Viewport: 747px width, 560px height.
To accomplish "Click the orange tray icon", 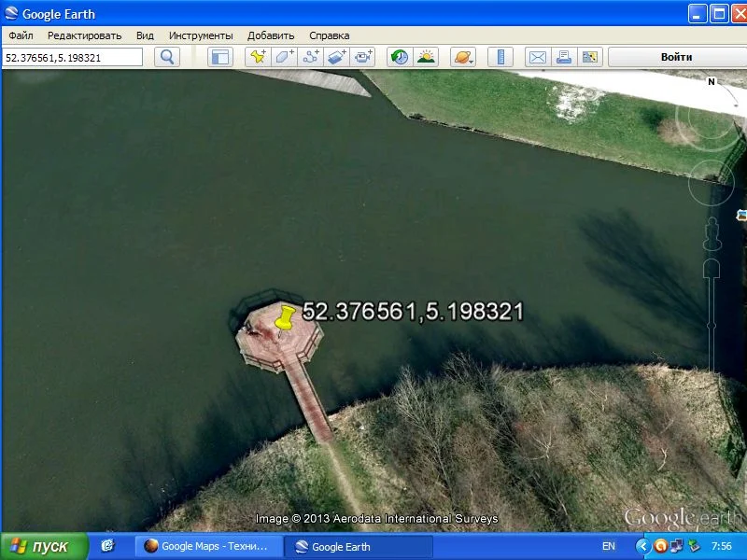I will tap(660, 546).
